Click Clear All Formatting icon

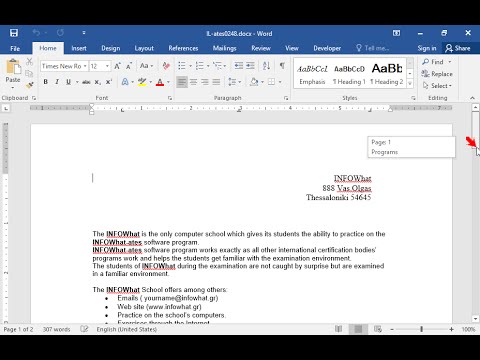(166, 66)
